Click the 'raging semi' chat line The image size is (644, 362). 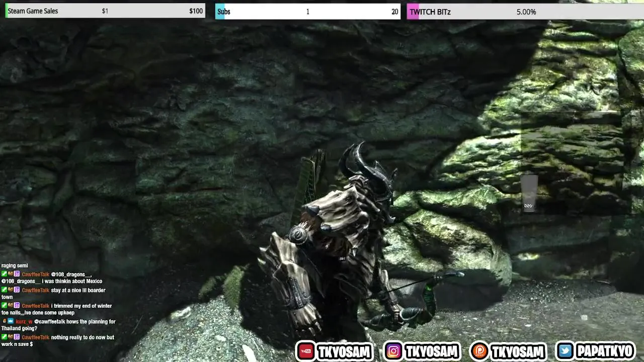pos(15,265)
